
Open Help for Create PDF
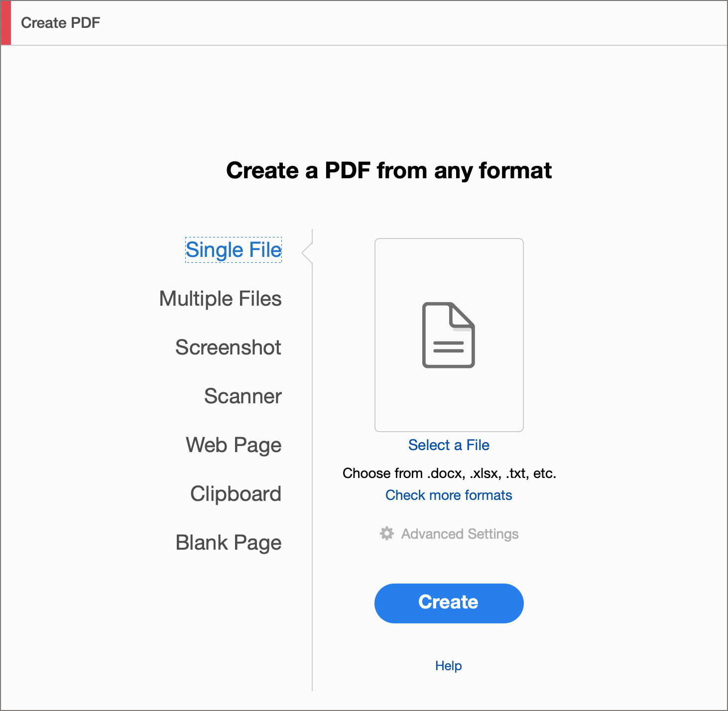point(448,666)
